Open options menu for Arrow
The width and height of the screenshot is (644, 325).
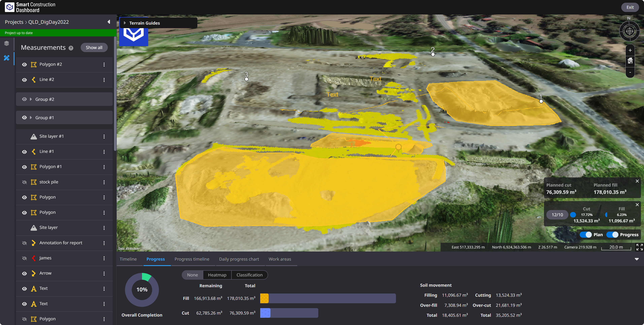pyautogui.click(x=104, y=273)
